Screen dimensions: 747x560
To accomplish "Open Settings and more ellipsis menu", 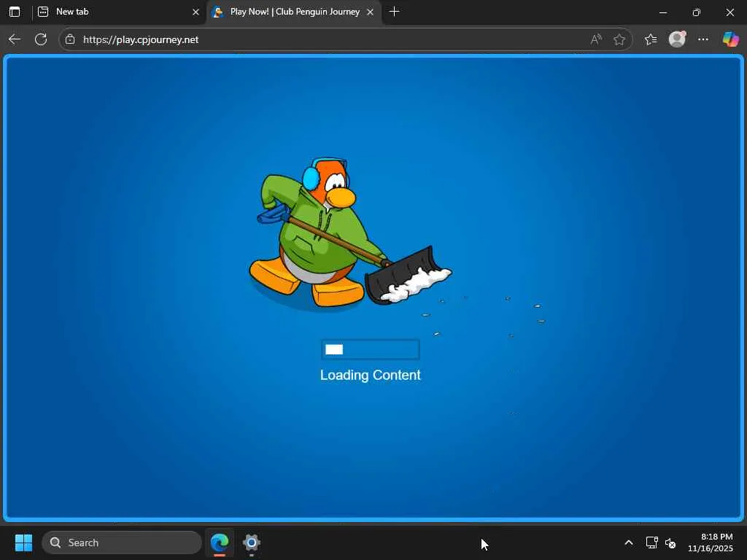I will click(703, 39).
